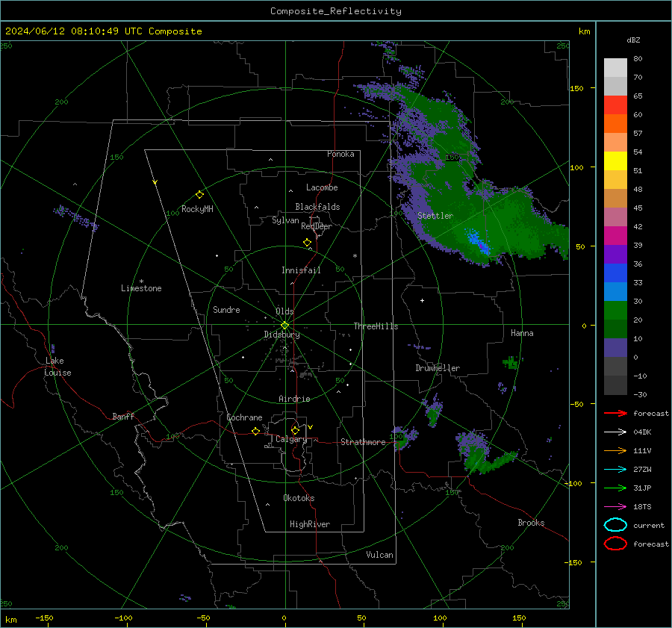Screen dimensions: 672x628
Task: Select the Sundre label
Action: [x=226, y=309]
